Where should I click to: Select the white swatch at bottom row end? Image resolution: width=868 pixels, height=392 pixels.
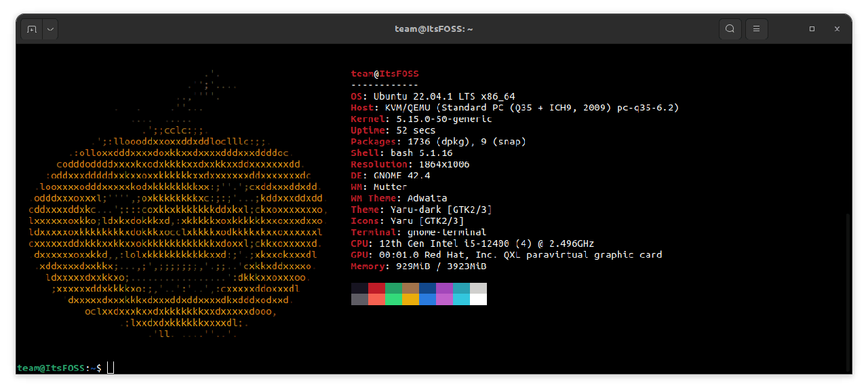coord(478,299)
